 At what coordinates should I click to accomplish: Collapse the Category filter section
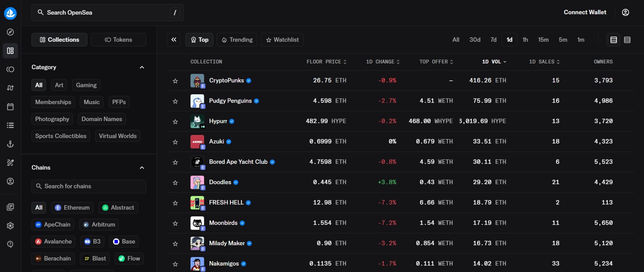click(142, 67)
